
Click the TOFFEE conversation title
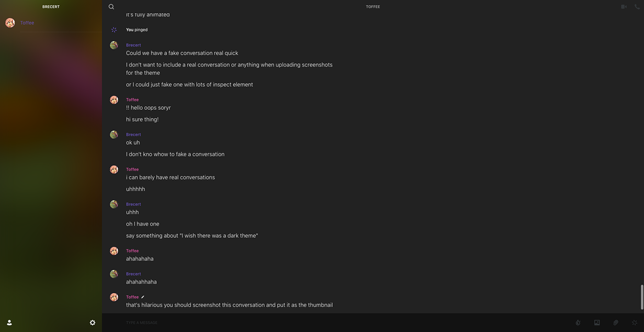[x=373, y=7]
